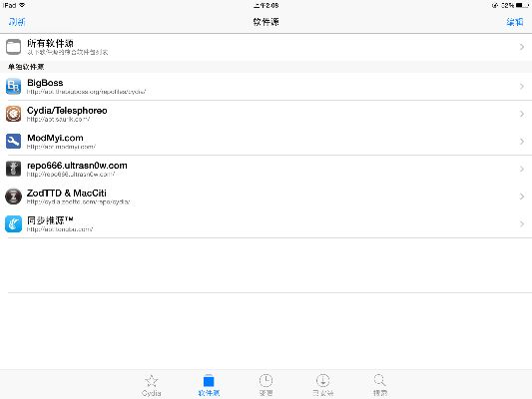Select the ZodTTD & MacCiti source name
The width and height of the screenshot is (532, 399).
click(67, 193)
